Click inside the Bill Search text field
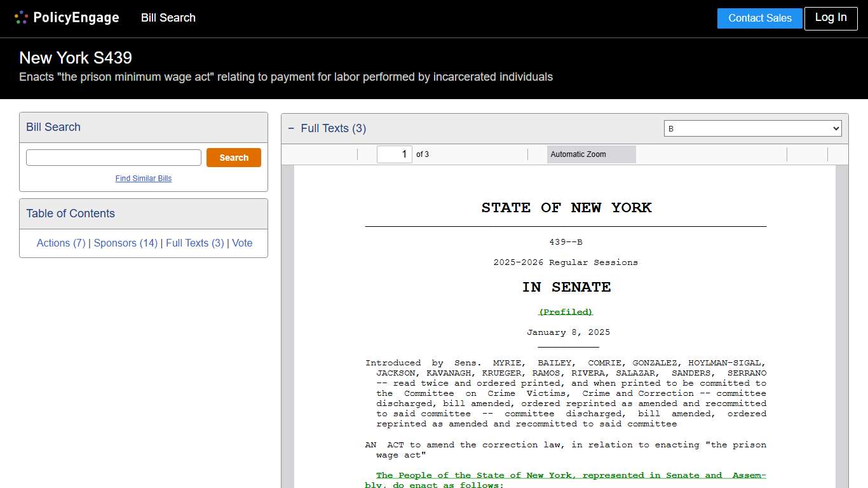 [113, 157]
